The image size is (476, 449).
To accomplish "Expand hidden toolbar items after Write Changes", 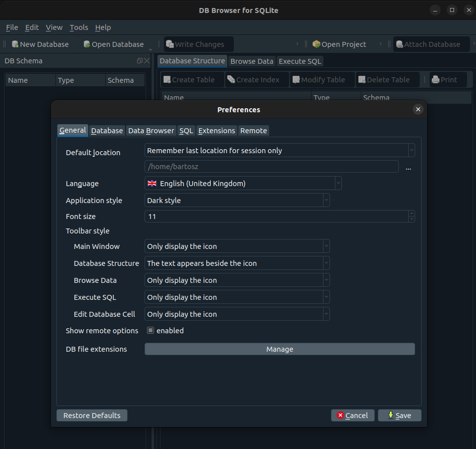I will click(297, 44).
